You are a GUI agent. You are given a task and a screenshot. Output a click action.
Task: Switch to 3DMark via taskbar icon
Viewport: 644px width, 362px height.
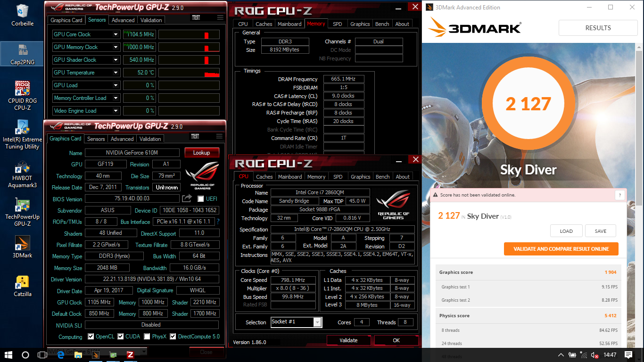click(96, 354)
